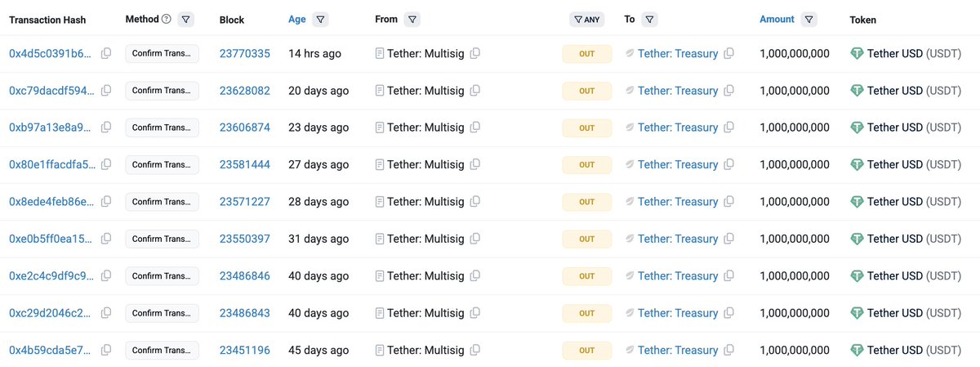Open block 23770335 details
This screenshot has width=980, height=367.
(244, 54)
